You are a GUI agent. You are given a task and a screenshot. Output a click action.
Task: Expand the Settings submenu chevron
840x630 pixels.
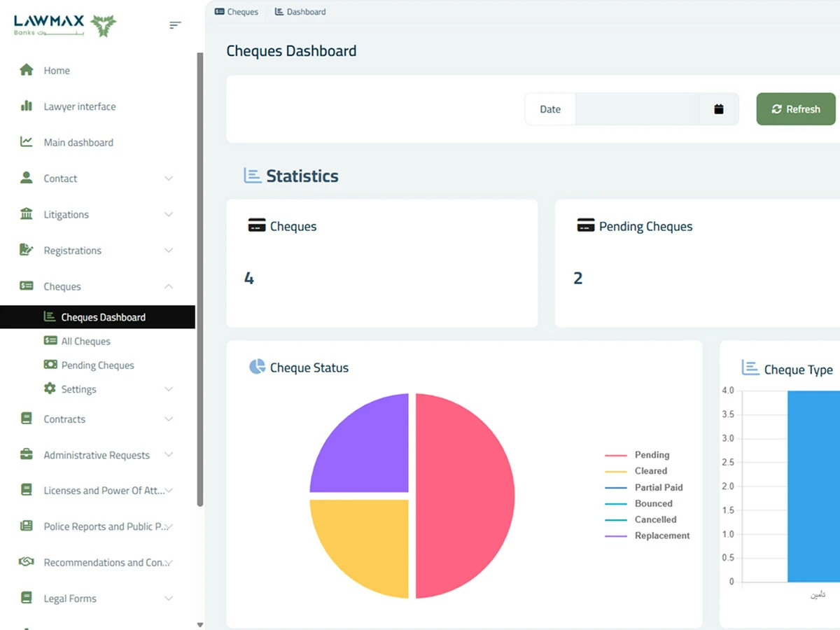(x=169, y=389)
